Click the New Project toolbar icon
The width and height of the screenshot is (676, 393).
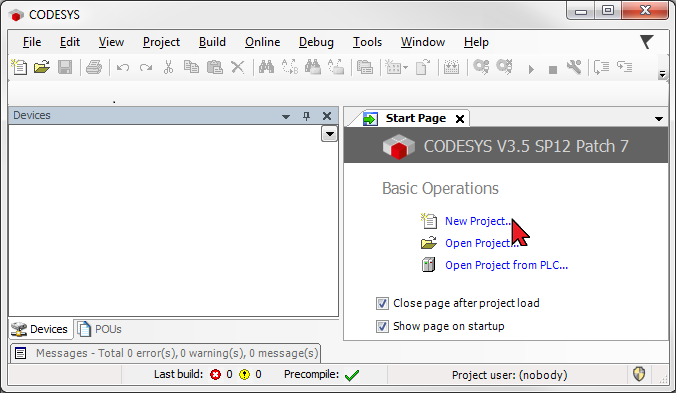pyautogui.click(x=19, y=67)
